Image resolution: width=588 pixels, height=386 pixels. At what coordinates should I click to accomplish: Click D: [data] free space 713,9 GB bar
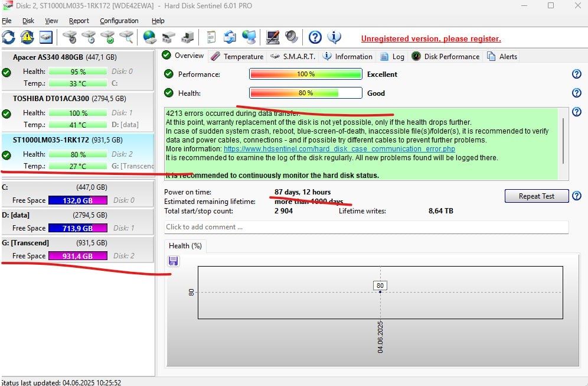pyautogui.click(x=77, y=228)
